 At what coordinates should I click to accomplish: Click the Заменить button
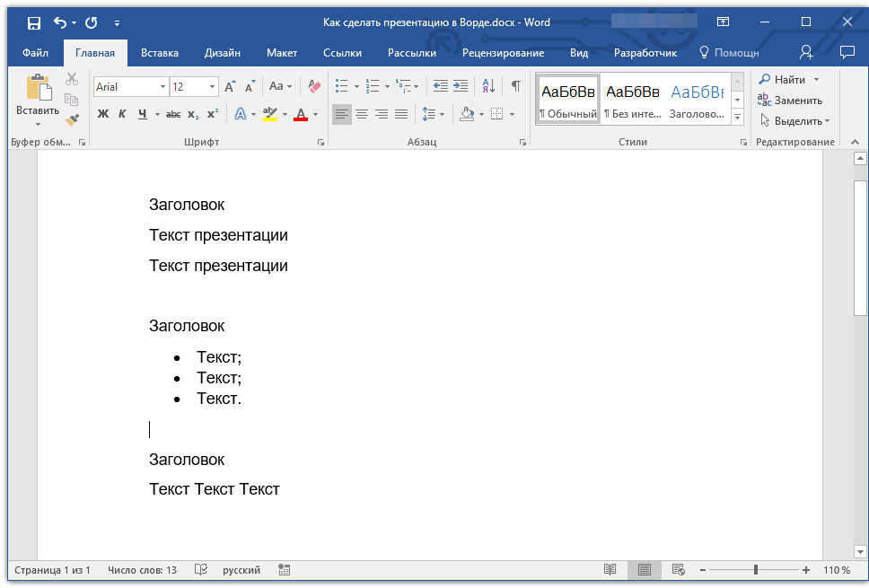[790, 101]
